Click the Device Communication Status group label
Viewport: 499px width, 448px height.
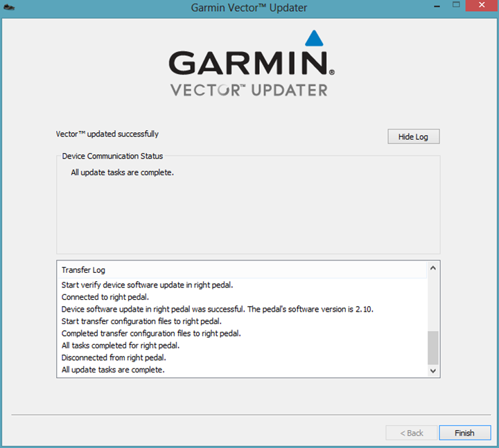[x=112, y=156]
